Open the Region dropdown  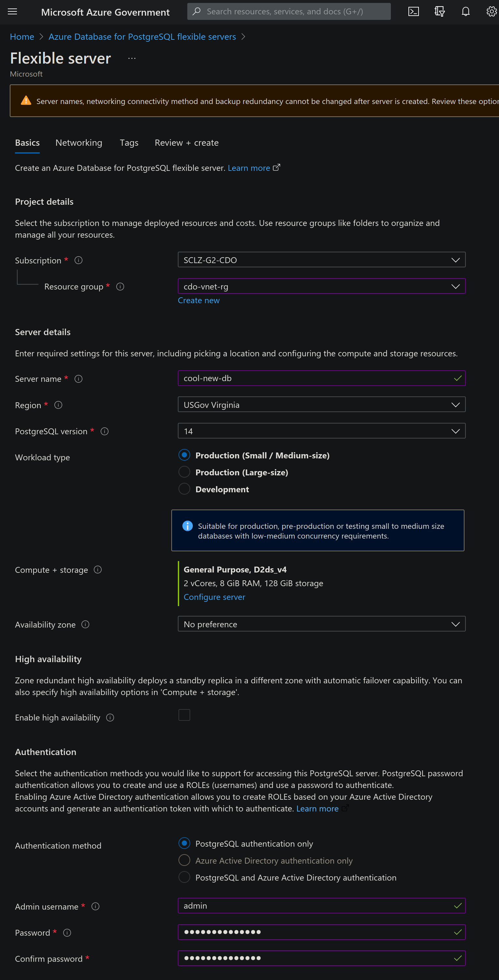coord(321,404)
